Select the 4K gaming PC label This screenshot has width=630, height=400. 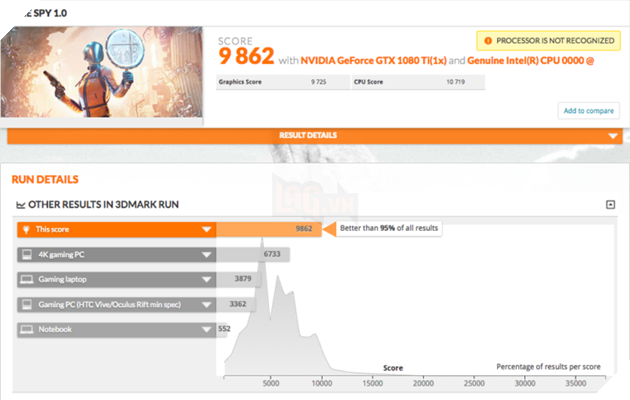pyautogui.click(x=61, y=255)
